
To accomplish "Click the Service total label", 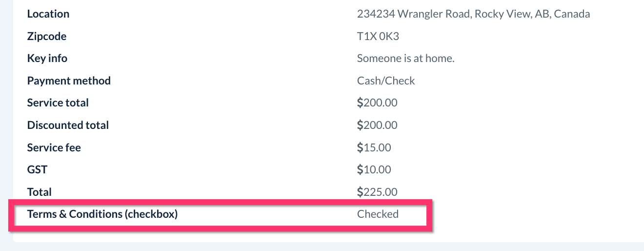I will (x=58, y=103).
